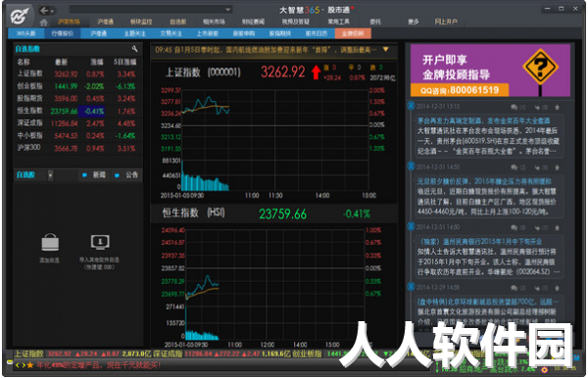Expand the news headline ticker yellow arrow
The width and height of the screenshot is (588, 378).
[385, 49]
